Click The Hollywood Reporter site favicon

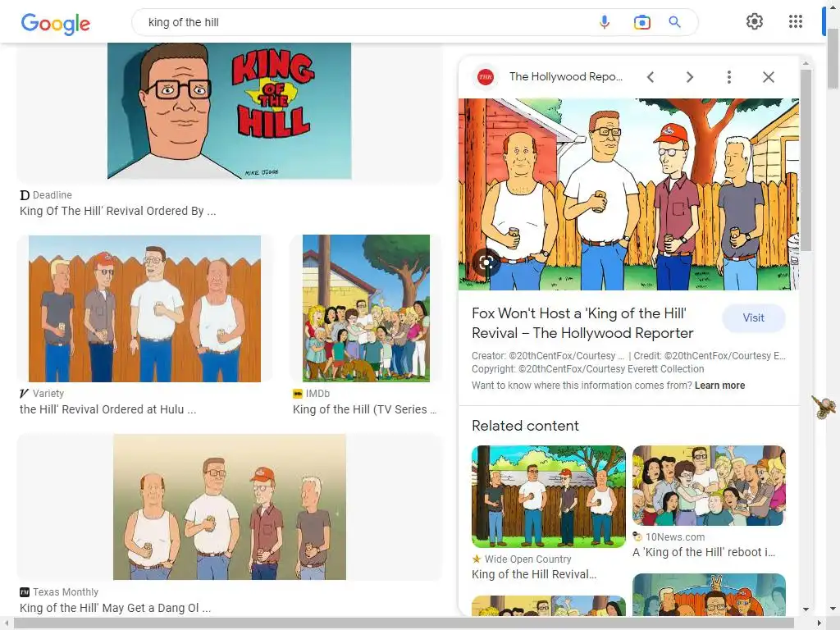[486, 77]
